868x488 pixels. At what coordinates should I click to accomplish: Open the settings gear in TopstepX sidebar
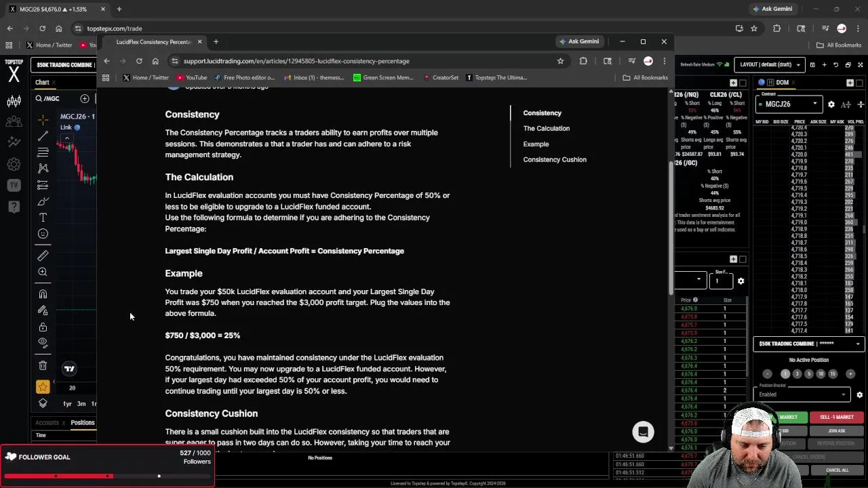[14, 164]
